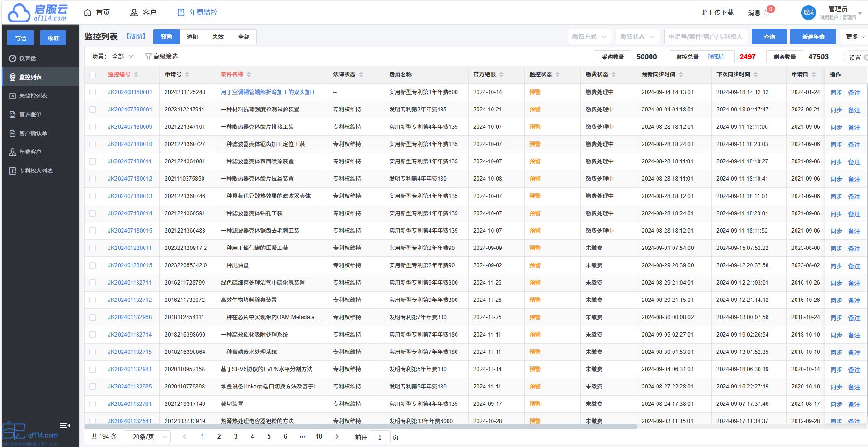Expand pagination ellipsis for more pages

pyautogui.click(x=302, y=437)
